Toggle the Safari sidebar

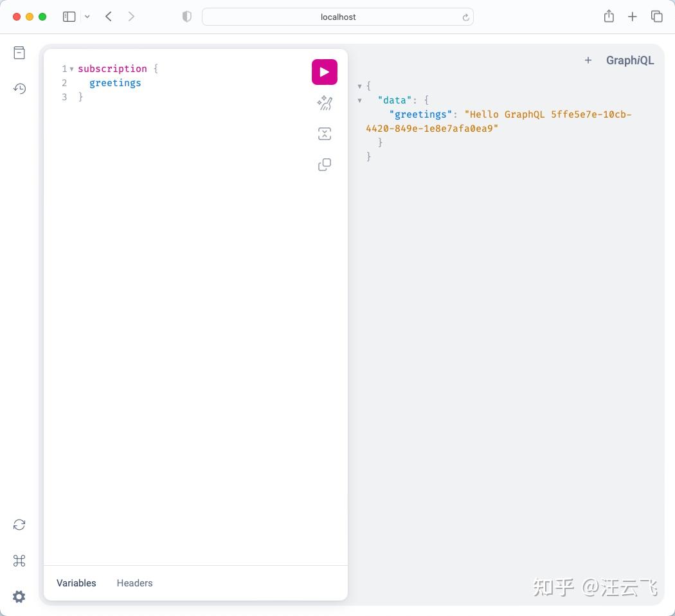click(69, 16)
